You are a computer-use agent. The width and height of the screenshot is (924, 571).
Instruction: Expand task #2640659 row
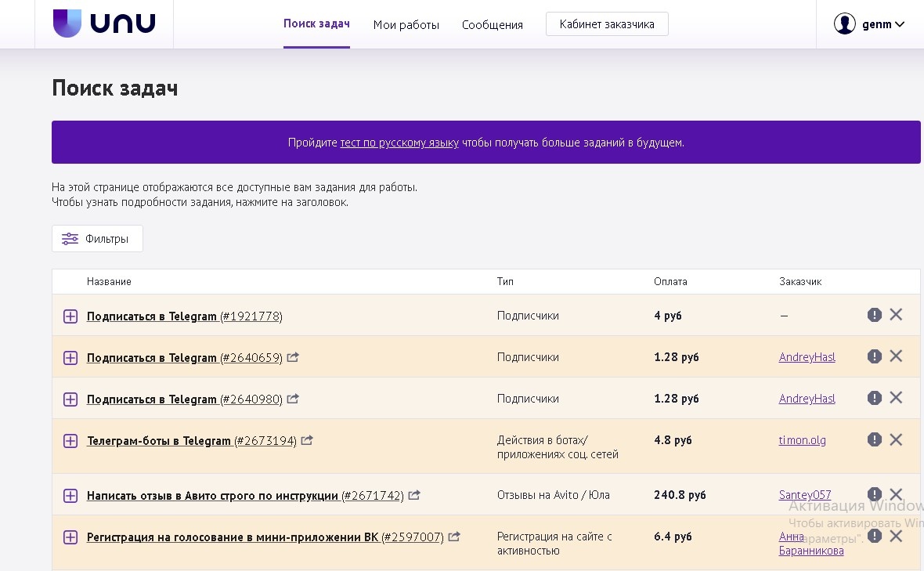pyautogui.click(x=70, y=358)
